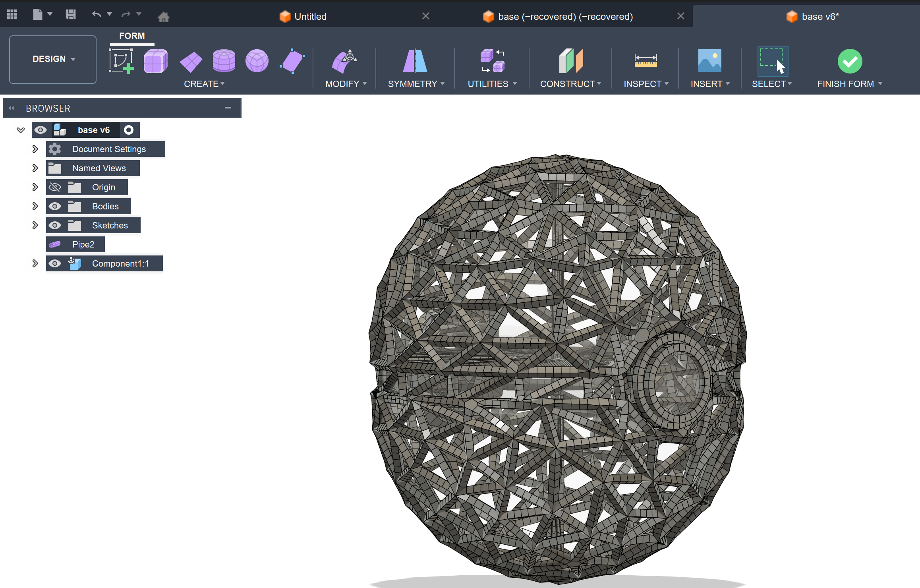Click the Face creation tool icon
Image resolution: width=920 pixels, height=588 pixels.
tap(292, 61)
